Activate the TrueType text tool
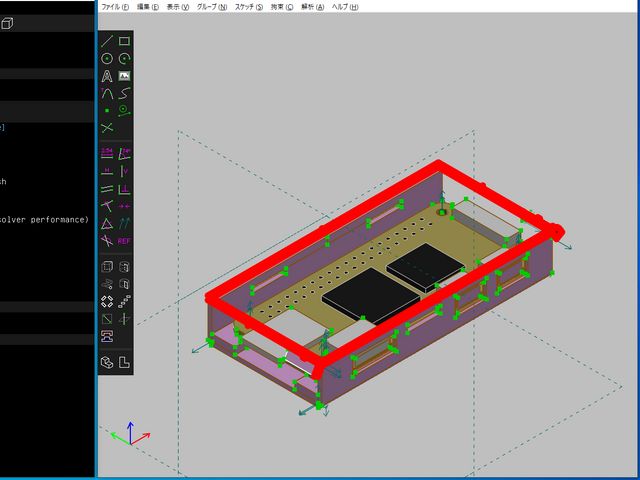 click(x=107, y=76)
